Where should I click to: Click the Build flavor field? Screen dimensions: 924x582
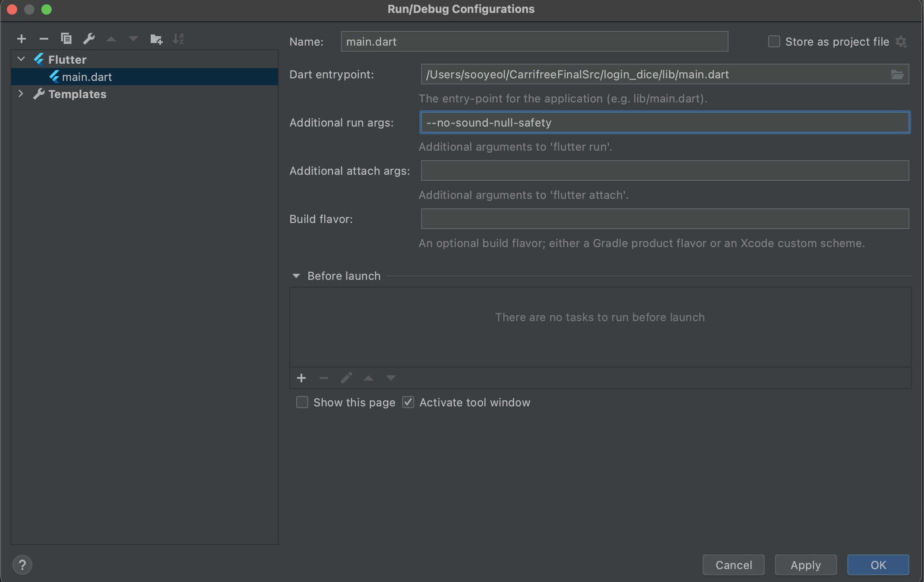[664, 219]
